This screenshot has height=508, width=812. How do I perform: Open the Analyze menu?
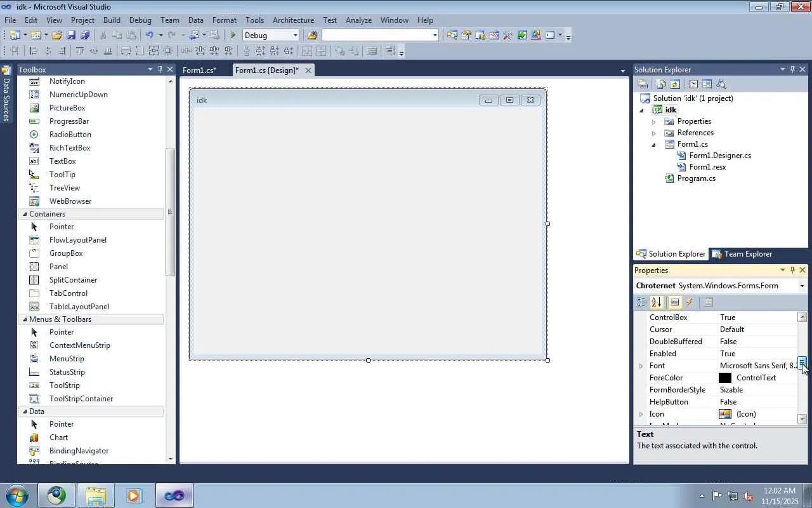pyautogui.click(x=358, y=20)
